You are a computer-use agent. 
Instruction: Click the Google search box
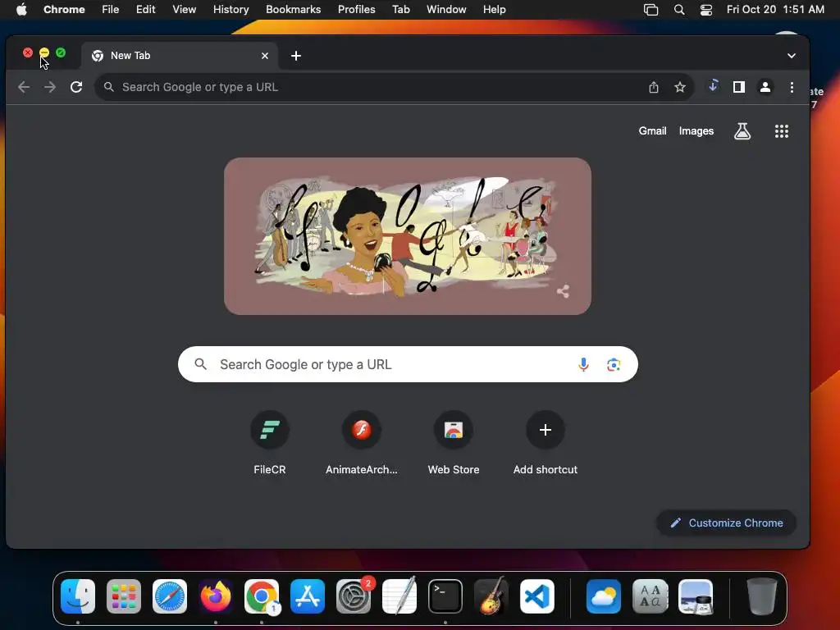[408, 364]
